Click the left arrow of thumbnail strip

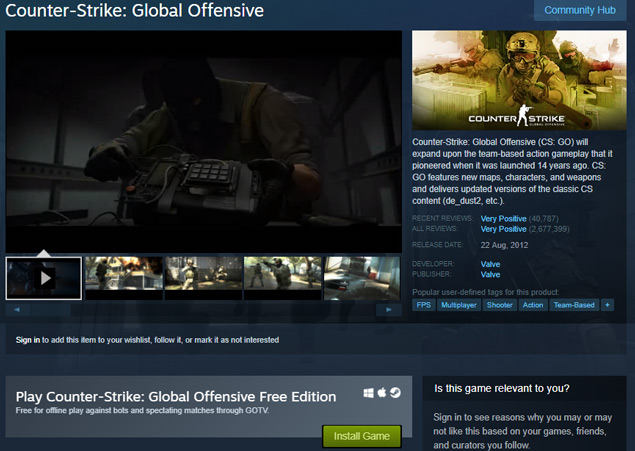click(17, 310)
